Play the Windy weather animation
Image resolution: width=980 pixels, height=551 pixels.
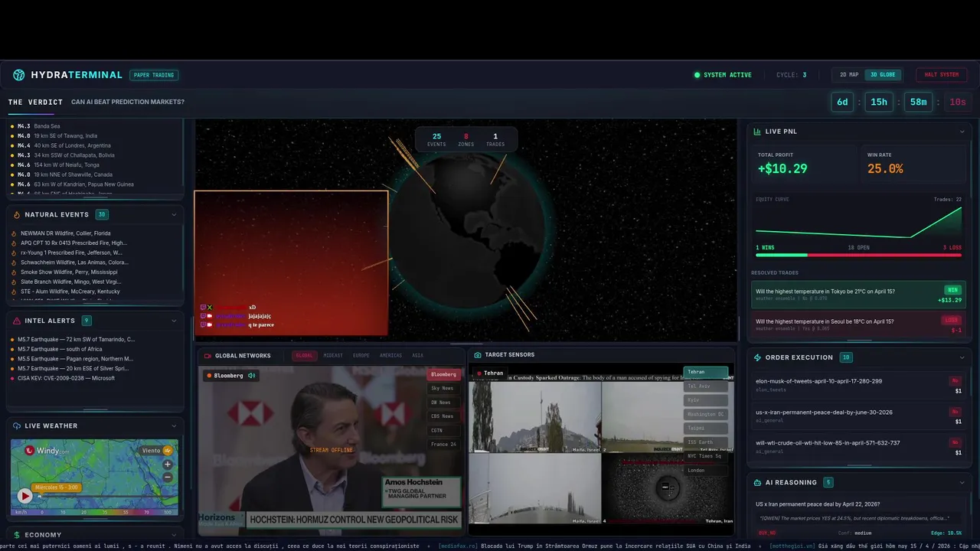(x=24, y=496)
